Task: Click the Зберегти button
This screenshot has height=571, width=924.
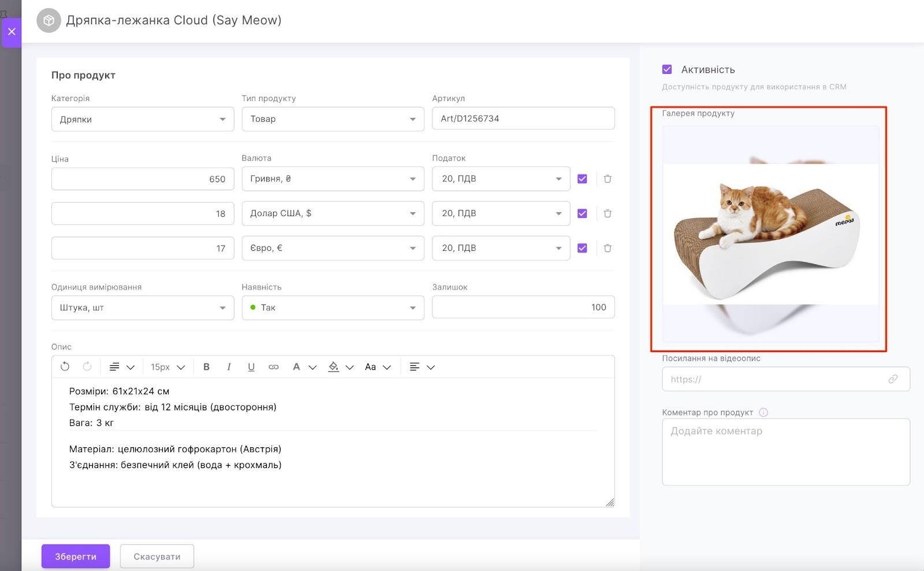Action: [x=76, y=557]
